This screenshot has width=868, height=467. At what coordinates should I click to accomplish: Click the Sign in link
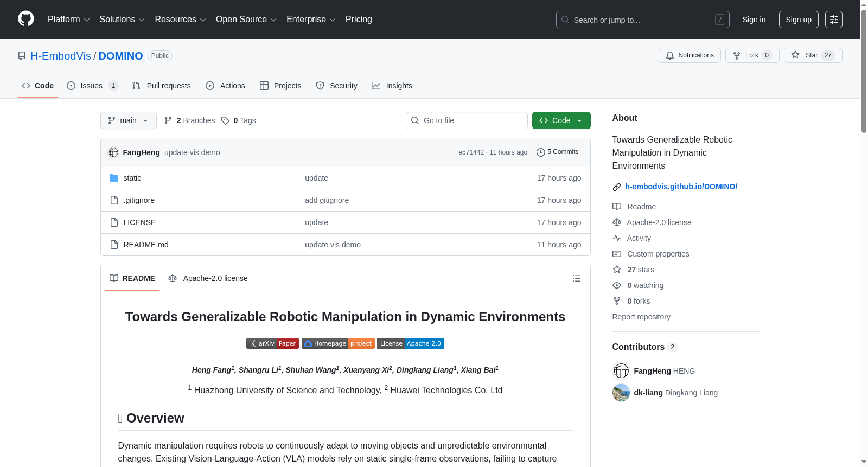[754, 20]
